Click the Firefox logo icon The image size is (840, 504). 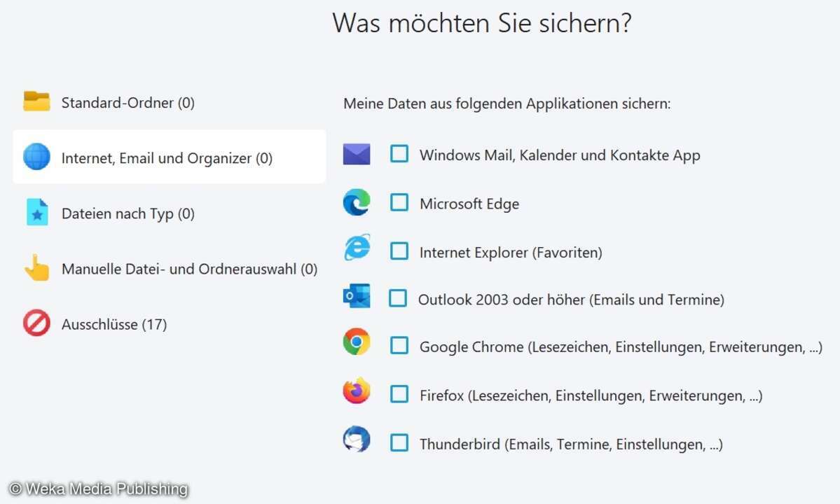coord(357,391)
